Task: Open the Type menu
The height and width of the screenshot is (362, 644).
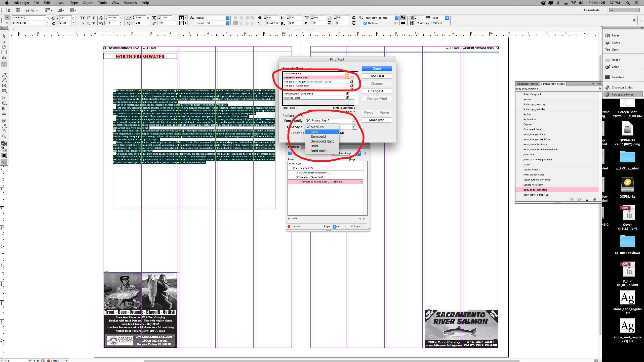Action: [74, 3]
